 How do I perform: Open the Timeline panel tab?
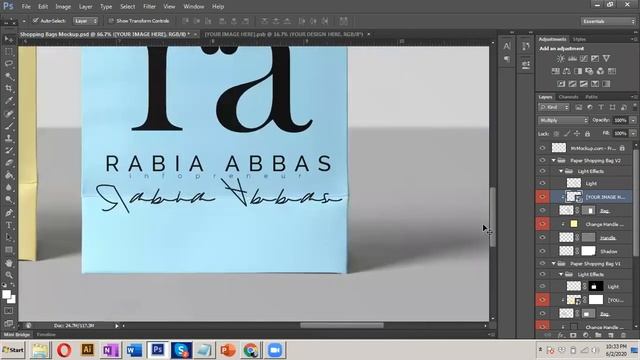[46, 335]
